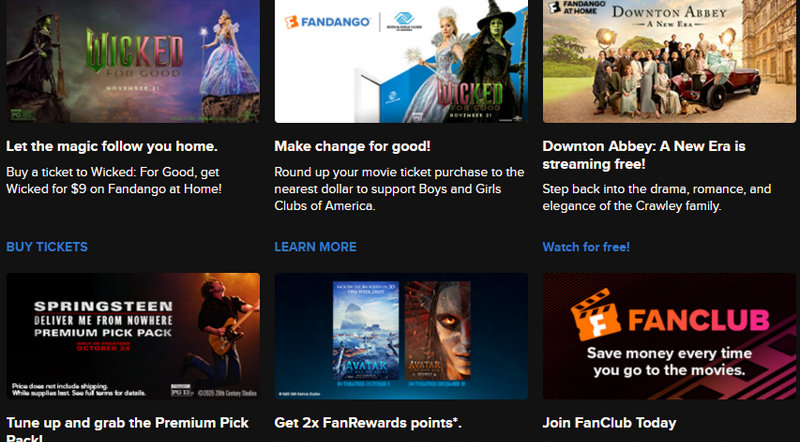The image size is (800, 442).
Task: Open the Downton Abbey A New Era image
Action: [x=669, y=61]
